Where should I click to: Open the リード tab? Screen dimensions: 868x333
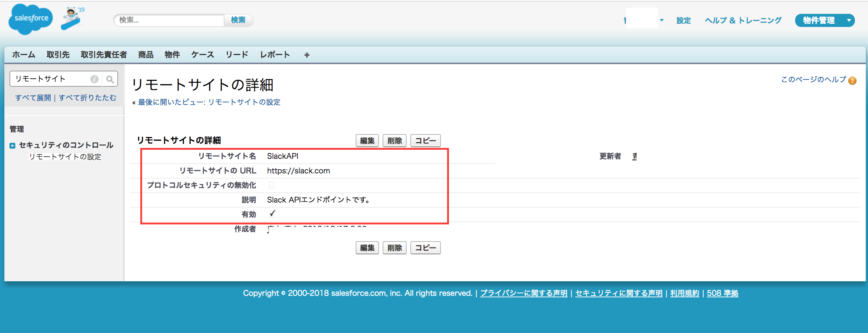(237, 55)
